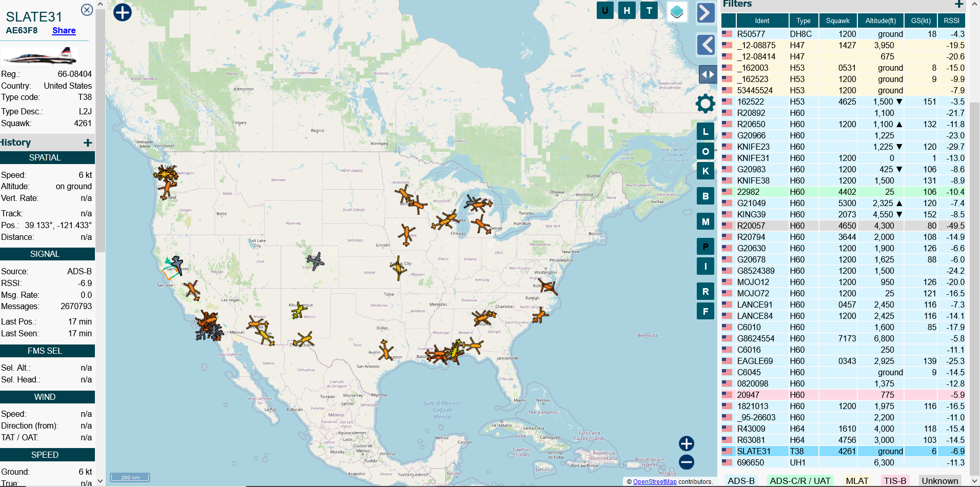Click the Unknown legend label
Screen dimensions: 980x487
tap(939, 481)
